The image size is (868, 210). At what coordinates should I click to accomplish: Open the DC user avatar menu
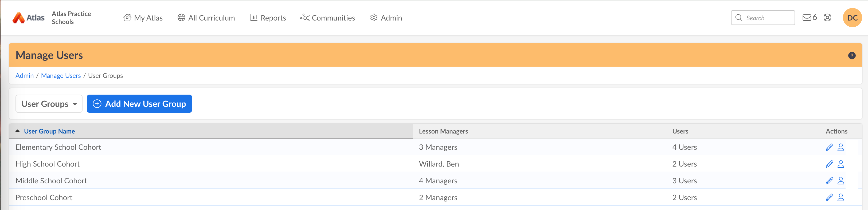click(852, 18)
